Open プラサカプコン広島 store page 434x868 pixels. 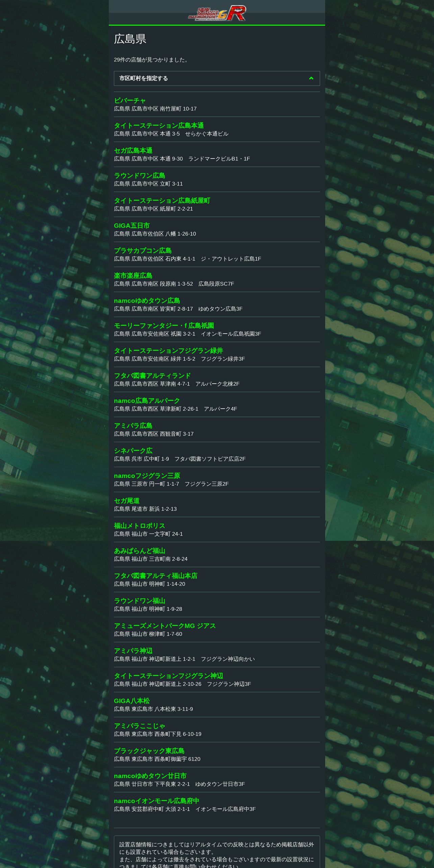[x=143, y=251]
